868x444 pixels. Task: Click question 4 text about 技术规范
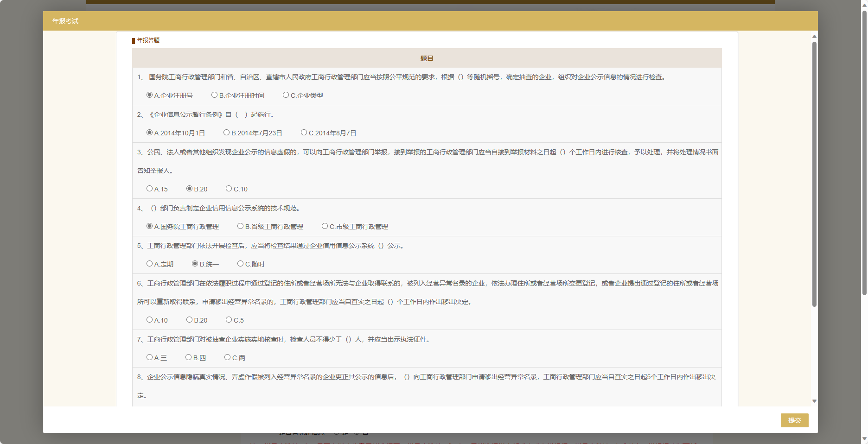[x=219, y=208]
